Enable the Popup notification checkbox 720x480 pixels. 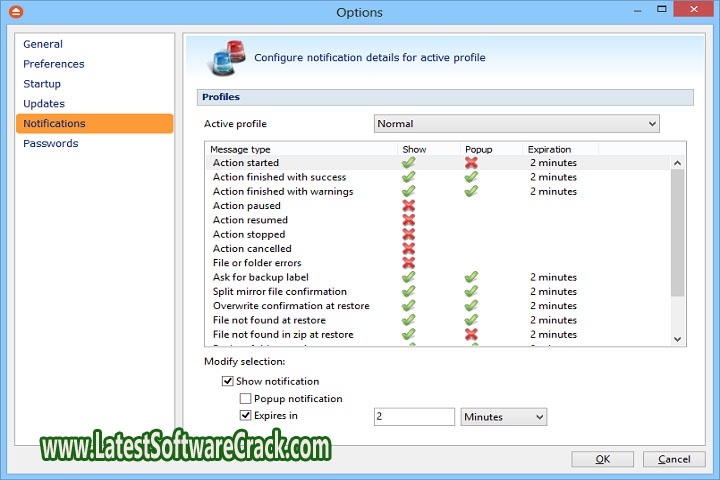point(245,398)
